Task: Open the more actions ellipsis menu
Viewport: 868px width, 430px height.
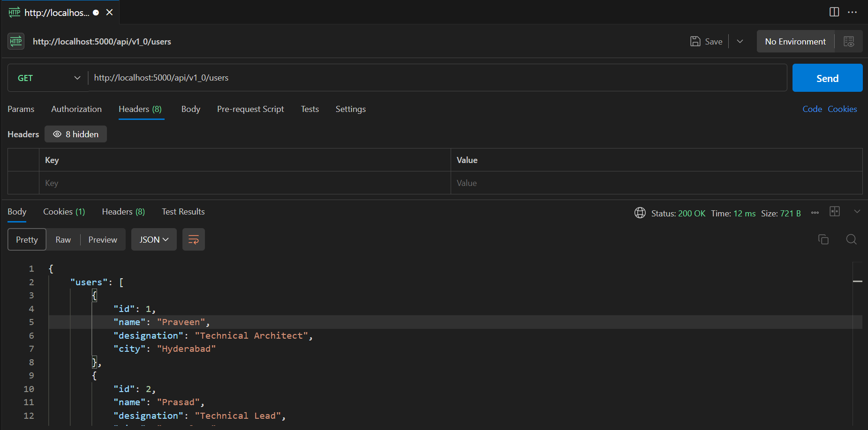Action: (853, 12)
